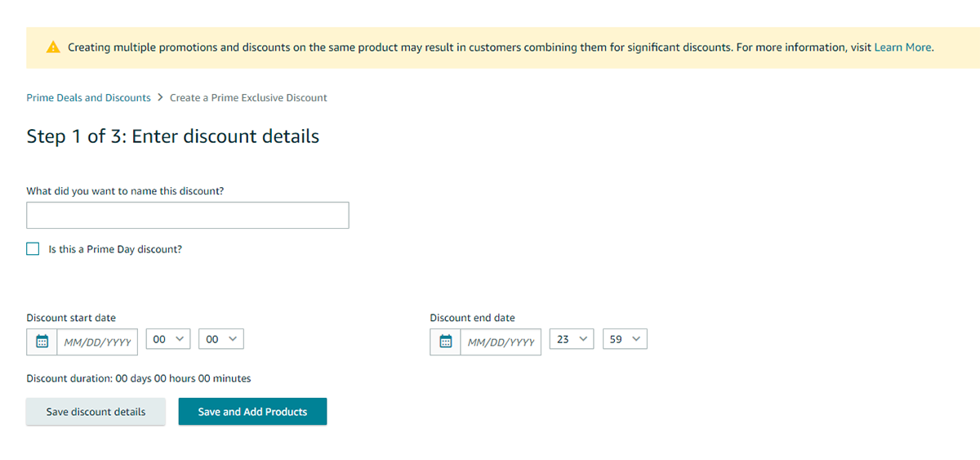Open the end time minute dropdown showing 59
The height and width of the screenshot is (460, 980).
pos(625,339)
